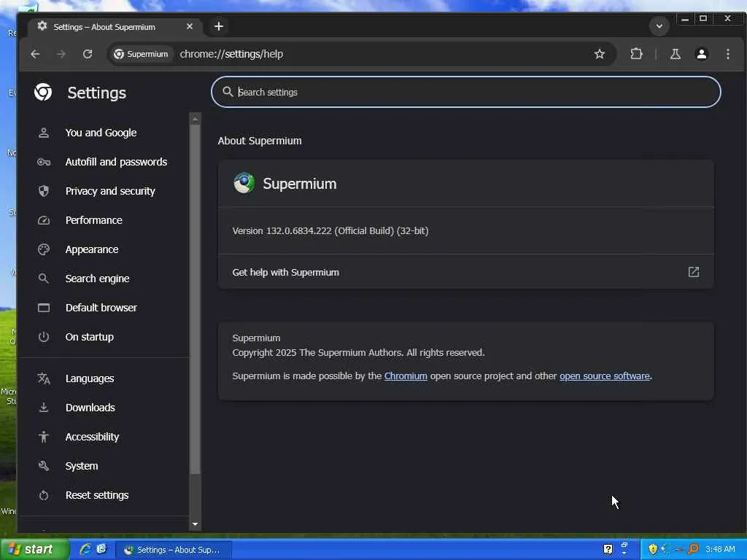Screen dimensions: 747x560
Task: Click the magnifier icon for Search engine
Action: click(43, 279)
